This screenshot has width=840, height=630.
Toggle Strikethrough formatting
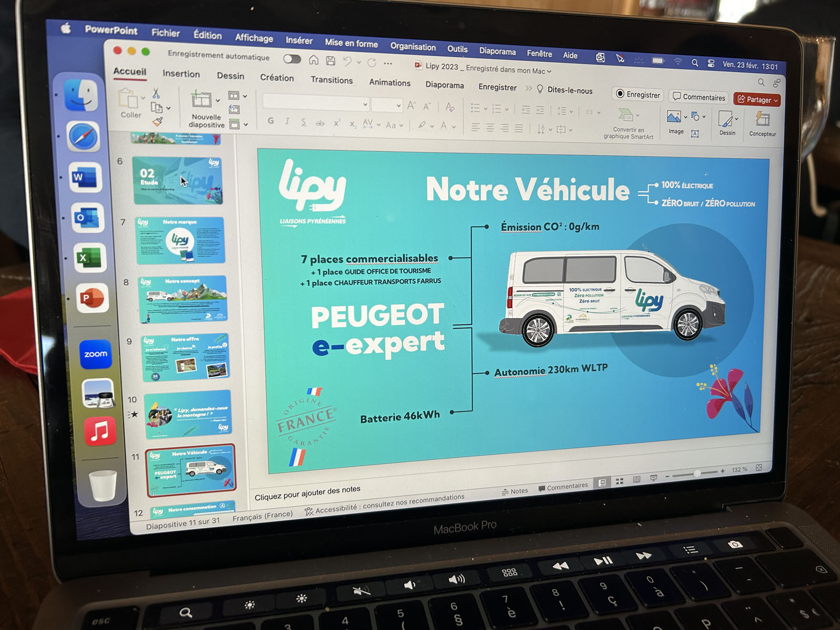[320, 123]
